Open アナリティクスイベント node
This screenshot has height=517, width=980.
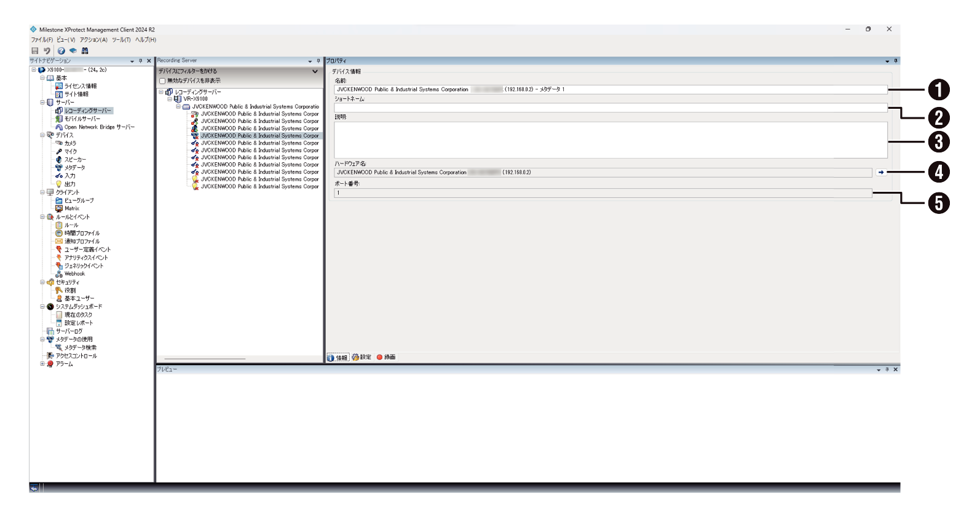coord(86,258)
